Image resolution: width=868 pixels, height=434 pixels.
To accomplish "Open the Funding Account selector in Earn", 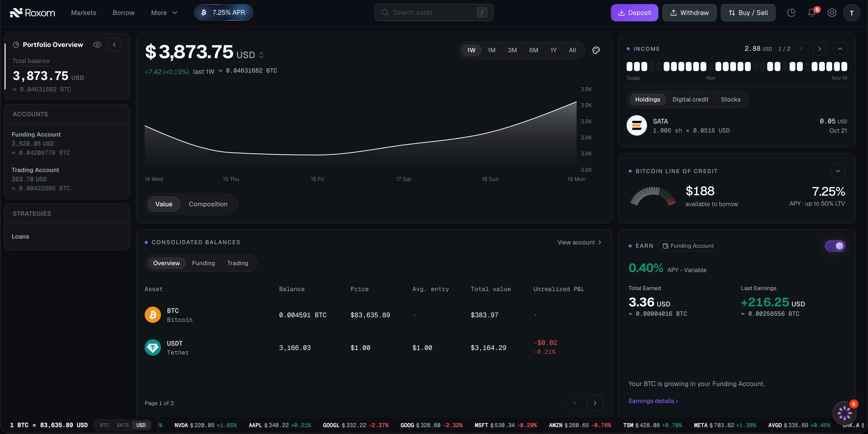I will (688, 246).
